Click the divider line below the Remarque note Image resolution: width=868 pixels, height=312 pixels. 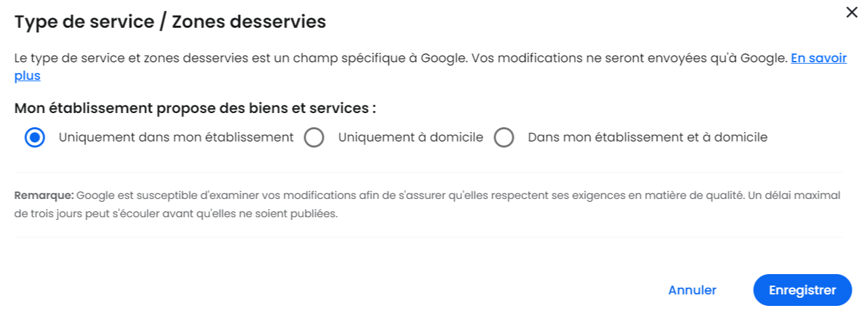click(x=429, y=238)
